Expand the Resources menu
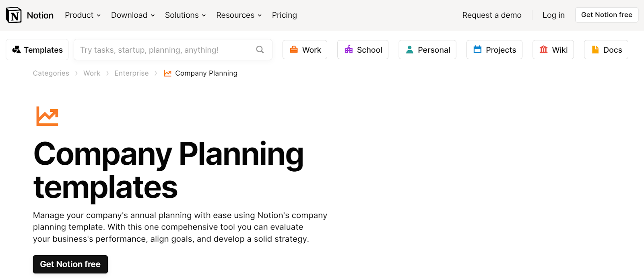 point(239,15)
